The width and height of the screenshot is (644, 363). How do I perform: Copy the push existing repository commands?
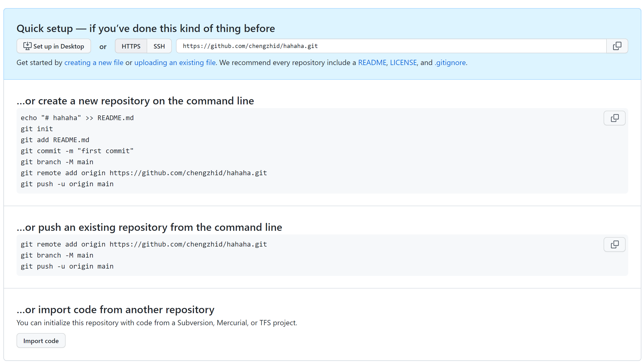(x=614, y=244)
